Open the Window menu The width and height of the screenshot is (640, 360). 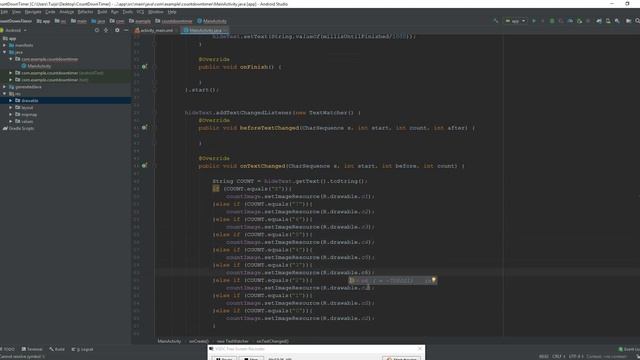156,12
